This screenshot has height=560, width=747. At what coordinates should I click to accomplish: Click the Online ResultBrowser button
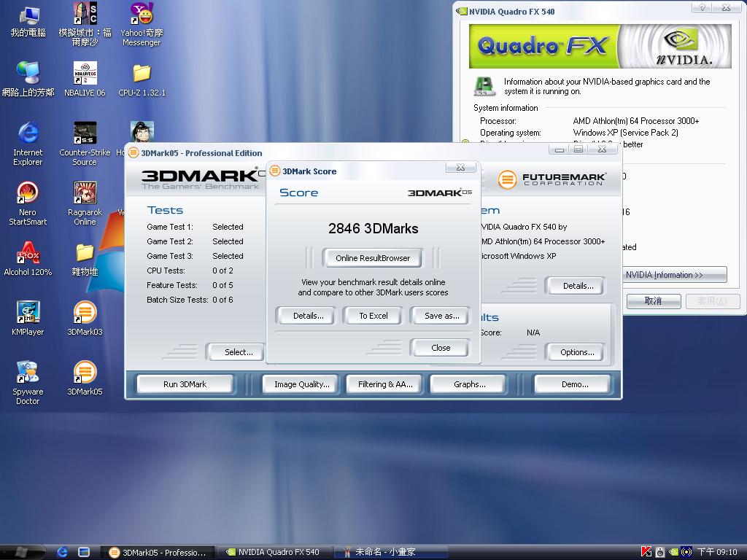[373, 258]
